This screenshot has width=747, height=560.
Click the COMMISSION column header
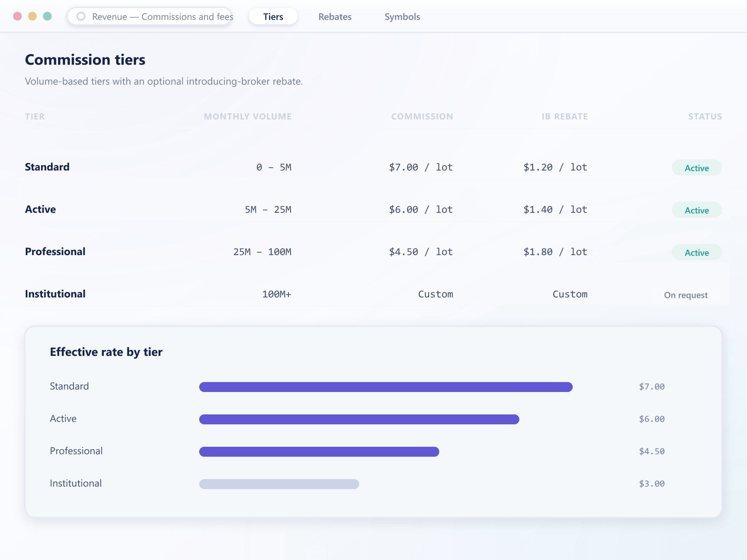click(x=422, y=117)
